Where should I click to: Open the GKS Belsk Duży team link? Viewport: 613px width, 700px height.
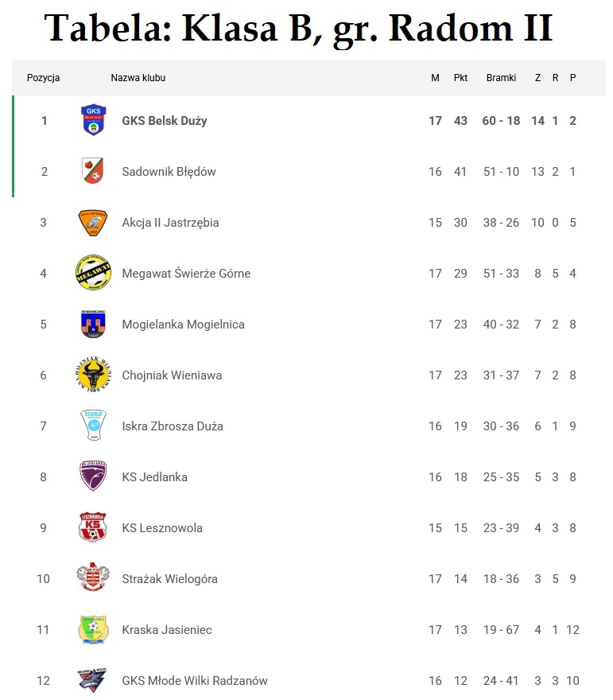(165, 121)
